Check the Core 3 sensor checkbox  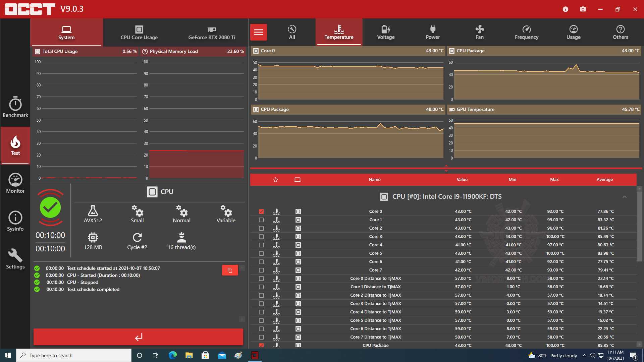[261, 237]
